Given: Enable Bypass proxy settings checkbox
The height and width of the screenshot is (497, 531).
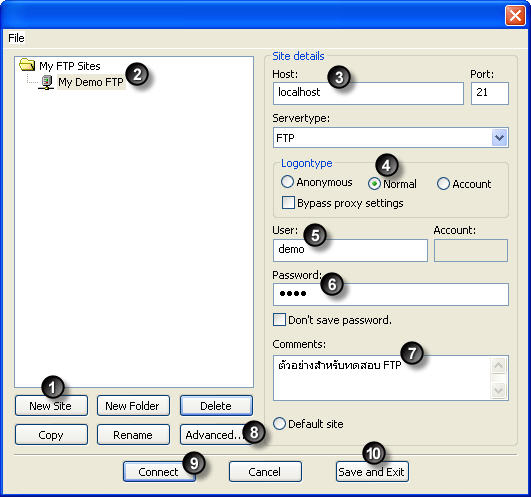Looking at the screenshot, I should (288, 203).
